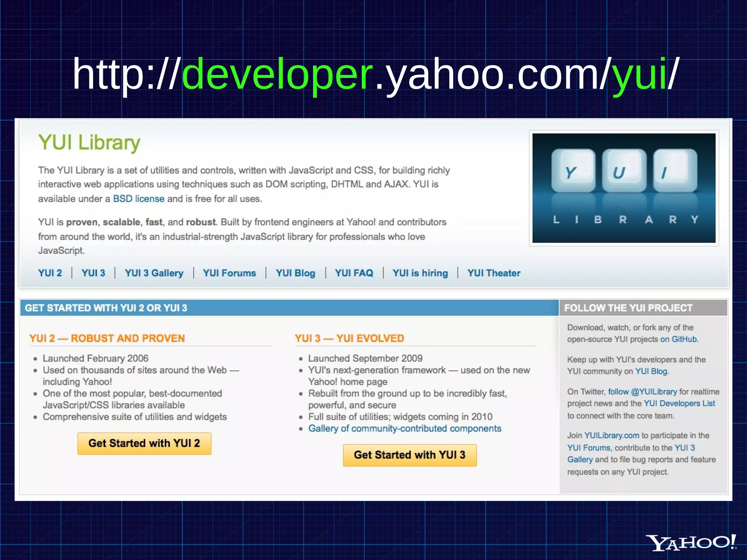Open the YUI FAQ link

(354, 273)
